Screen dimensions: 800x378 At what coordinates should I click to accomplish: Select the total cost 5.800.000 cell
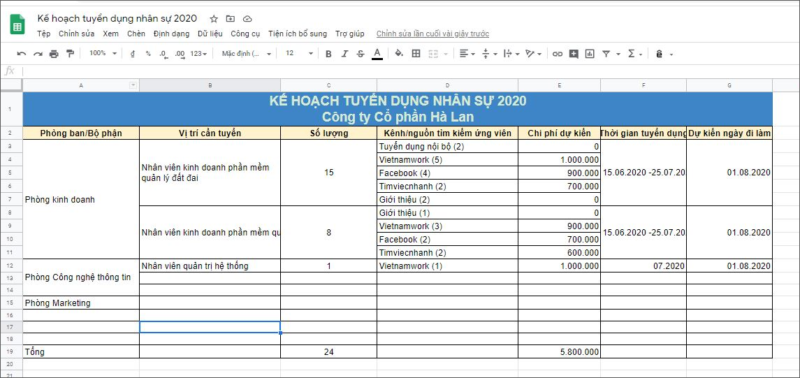[559, 351]
